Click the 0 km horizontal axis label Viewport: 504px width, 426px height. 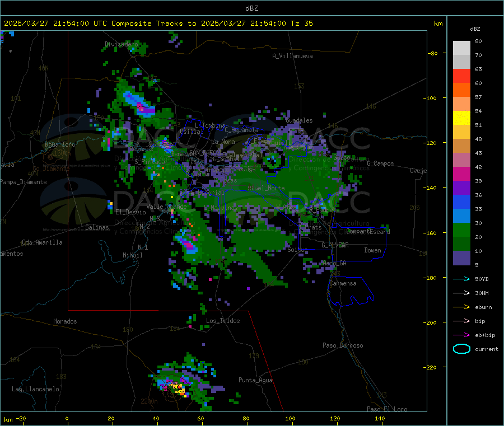click(67, 418)
